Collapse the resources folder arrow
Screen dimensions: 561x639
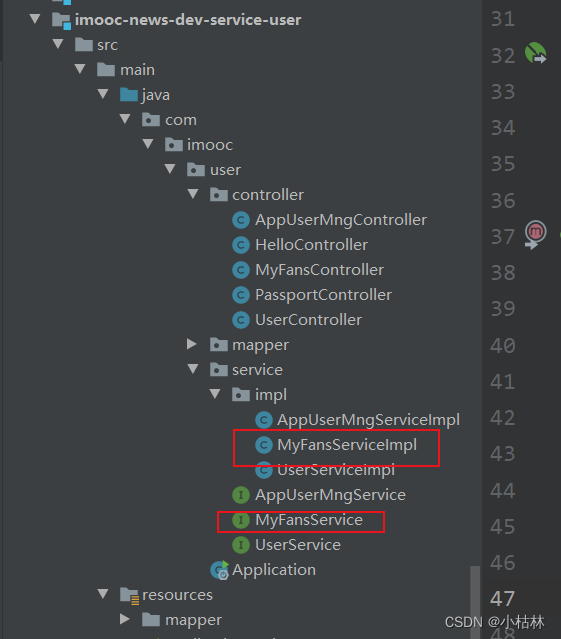tap(103, 594)
